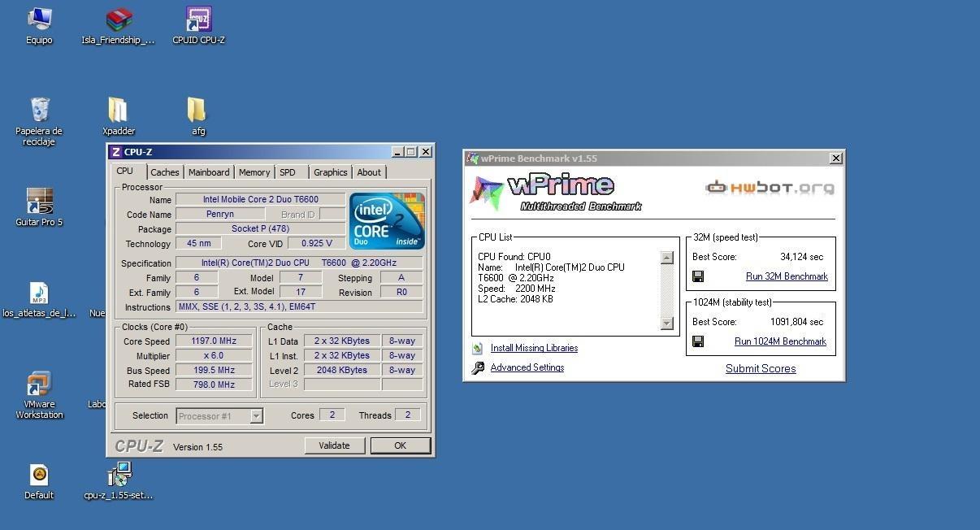Open the Graphics tab

(x=331, y=172)
